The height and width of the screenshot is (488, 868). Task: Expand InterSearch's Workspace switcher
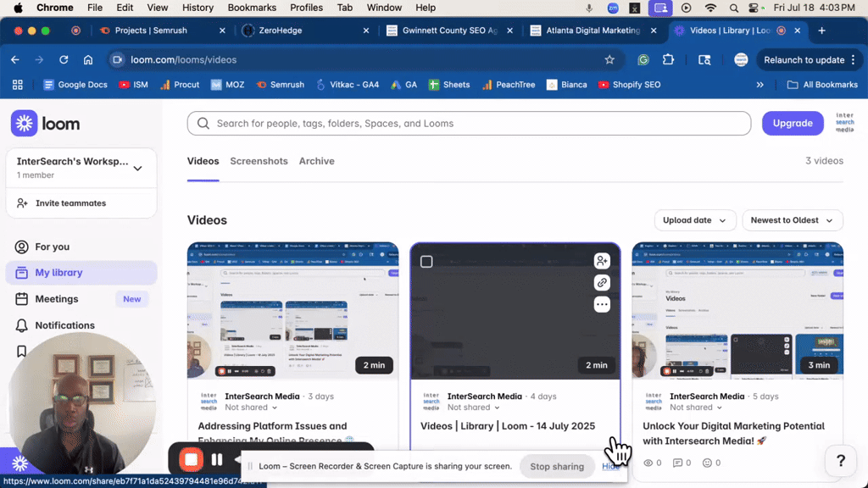pos(81,168)
